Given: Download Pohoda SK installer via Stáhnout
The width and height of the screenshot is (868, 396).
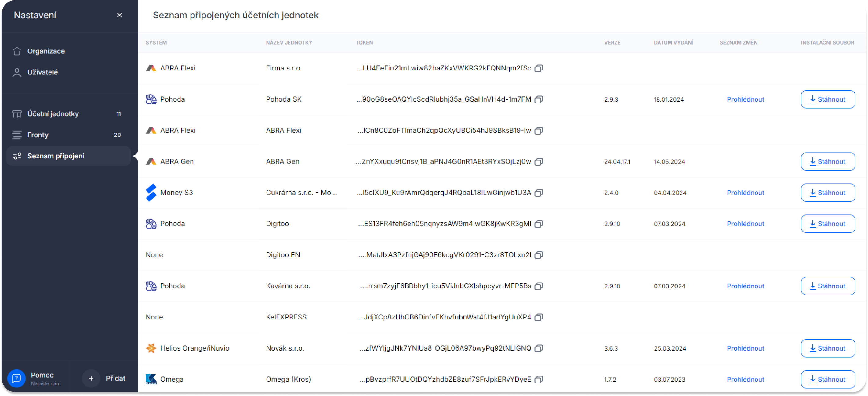Looking at the screenshot, I should pyautogui.click(x=828, y=99).
